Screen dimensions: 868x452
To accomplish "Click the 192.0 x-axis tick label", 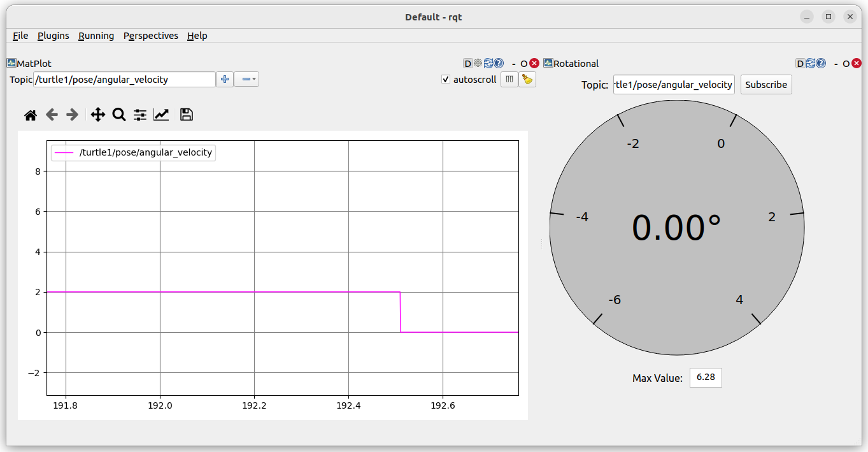I will pyautogui.click(x=160, y=406).
